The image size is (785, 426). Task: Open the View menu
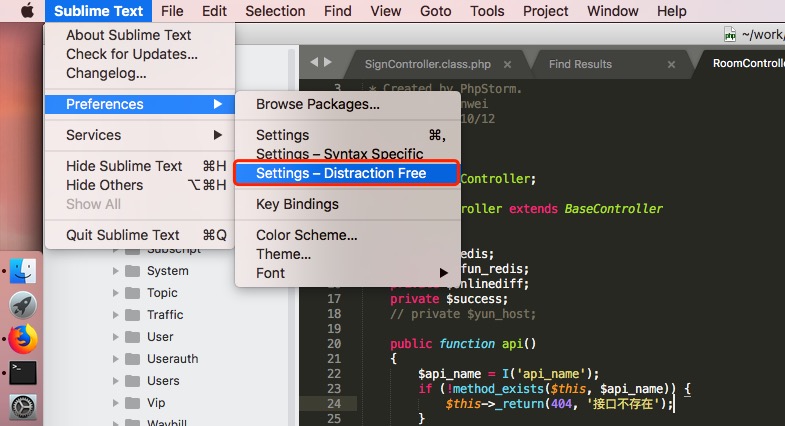tap(385, 11)
